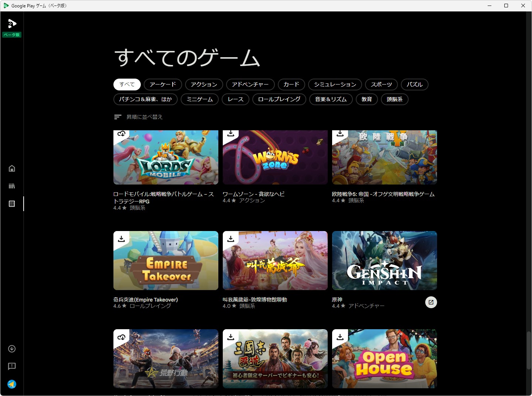Click the Telegram-style icon at sidebar bottom
Screen dimensions: 532x396
click(x=11, y=384)
